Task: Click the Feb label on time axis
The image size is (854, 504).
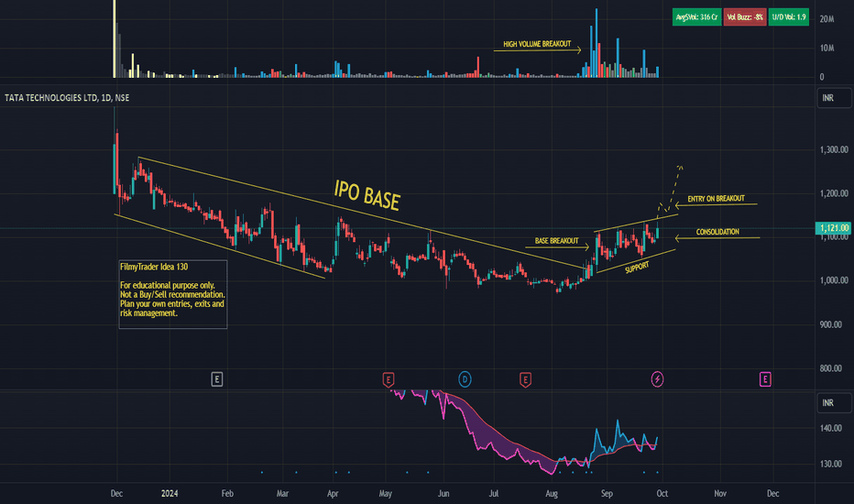Action: coord(227,494)
